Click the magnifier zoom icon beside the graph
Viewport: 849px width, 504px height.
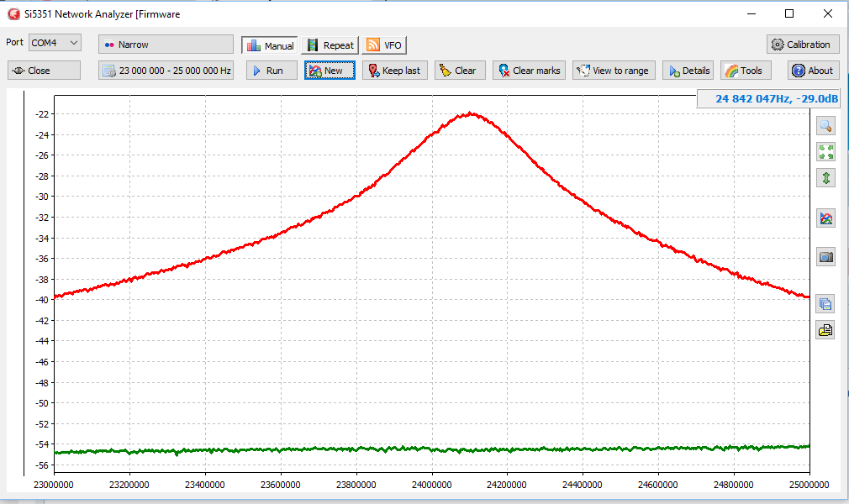click(825, 126)
